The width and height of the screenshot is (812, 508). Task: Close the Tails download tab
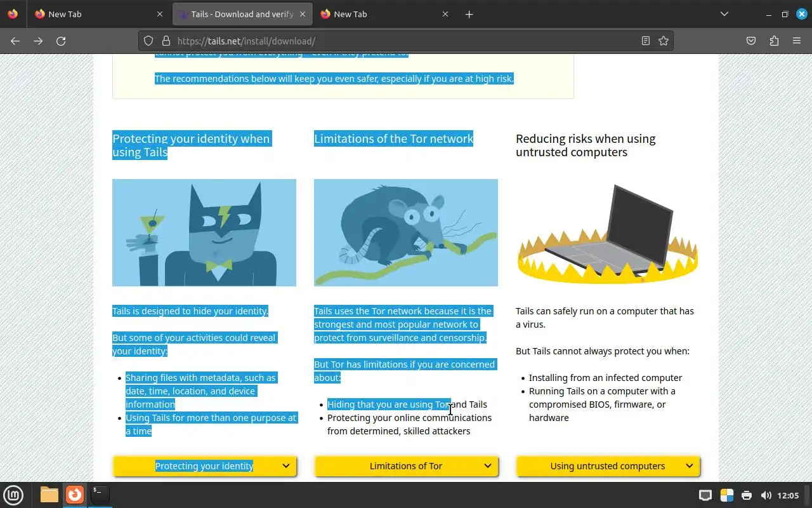303,14
